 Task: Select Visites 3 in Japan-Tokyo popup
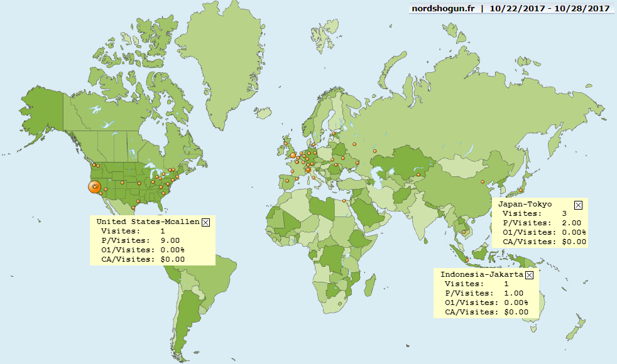pos(534,213)
